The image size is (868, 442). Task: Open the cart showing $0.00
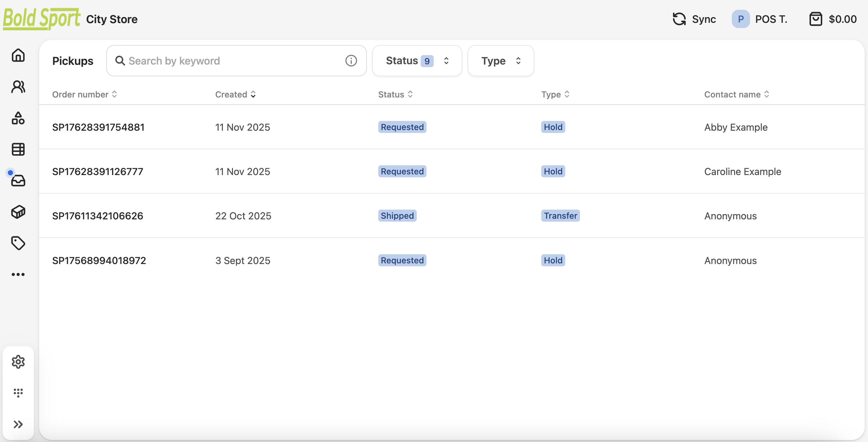pyautogui.click(x=832, y=19)
